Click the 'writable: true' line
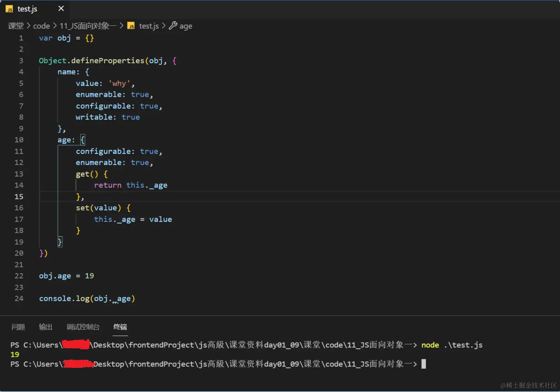 coord(108,117)
